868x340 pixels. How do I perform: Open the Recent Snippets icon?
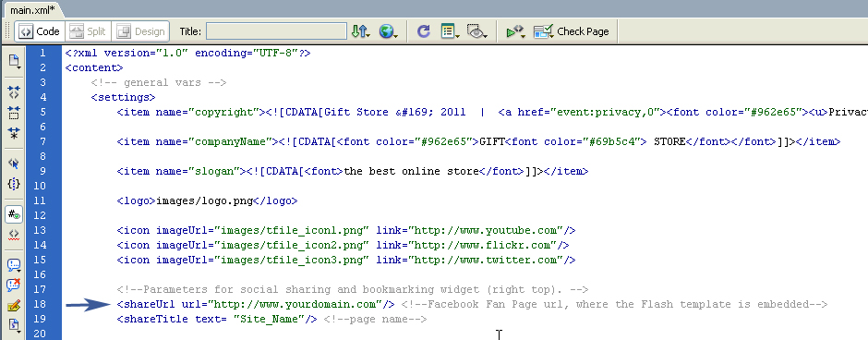(15, 325)
